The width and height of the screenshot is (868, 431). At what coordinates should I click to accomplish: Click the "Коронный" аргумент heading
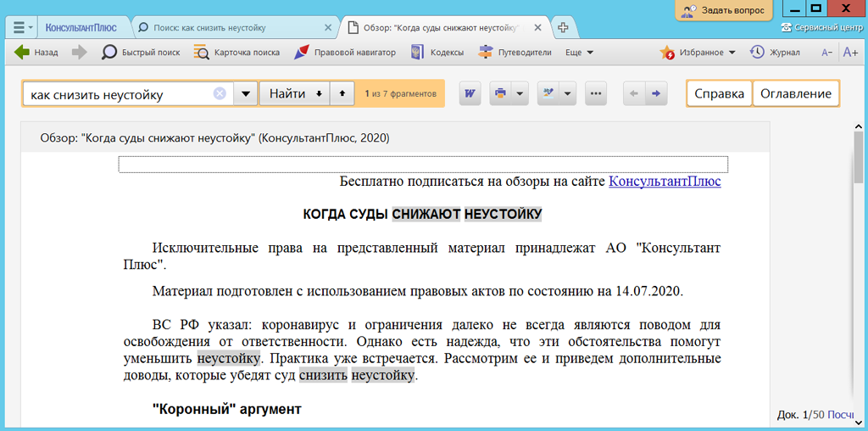[x=227, y=410]
